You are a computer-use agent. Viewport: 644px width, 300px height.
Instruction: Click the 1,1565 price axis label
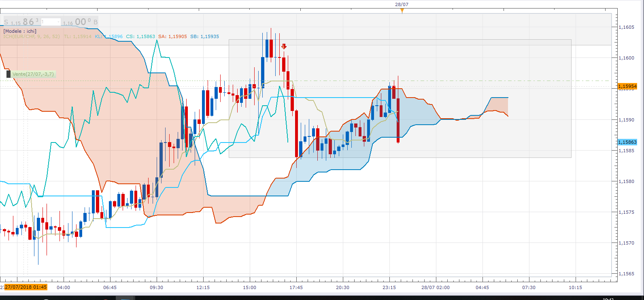pyautogui.click(x=626, y=274)
